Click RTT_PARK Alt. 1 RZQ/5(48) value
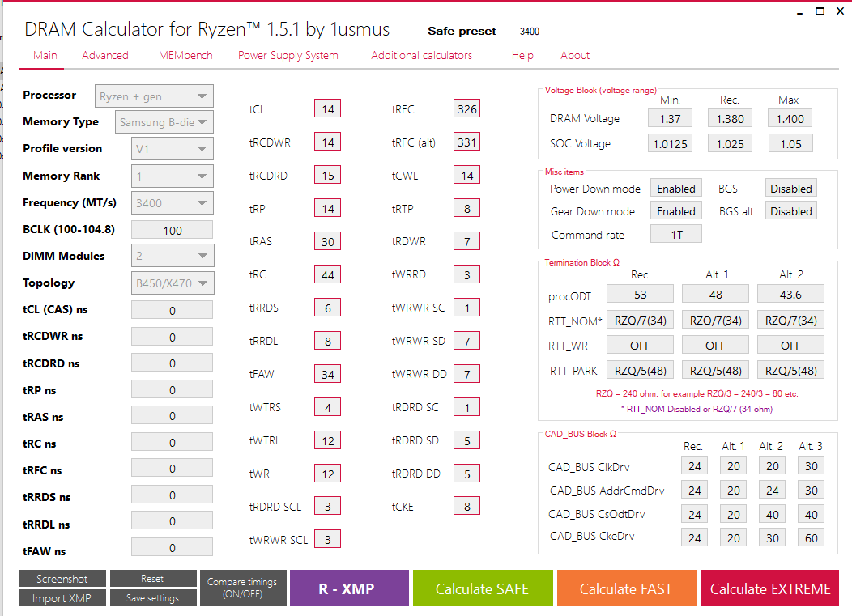The width and height of the screenshot is (852, 616). click(716, 370)
